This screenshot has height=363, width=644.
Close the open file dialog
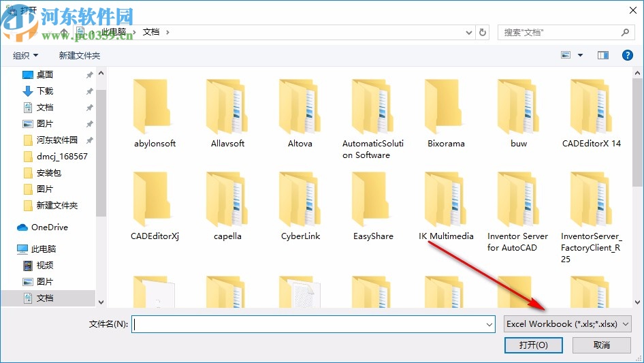click(x=633, y=10)
